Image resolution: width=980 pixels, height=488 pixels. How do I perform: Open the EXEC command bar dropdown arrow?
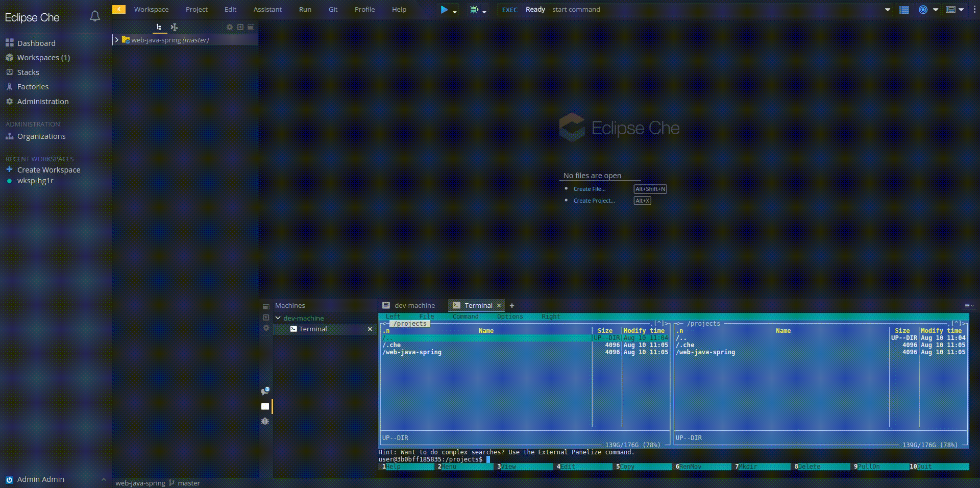click(x=888, y=10)
